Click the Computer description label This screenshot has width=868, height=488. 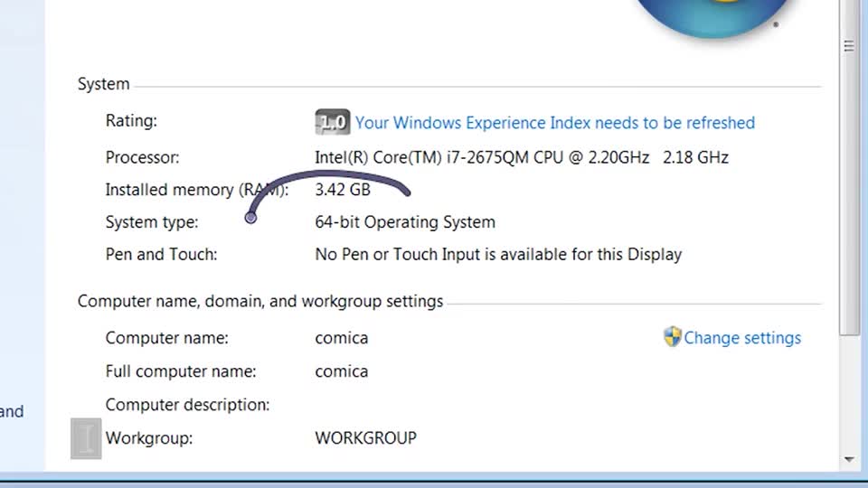pyautogui.click(x=188, y=405)
